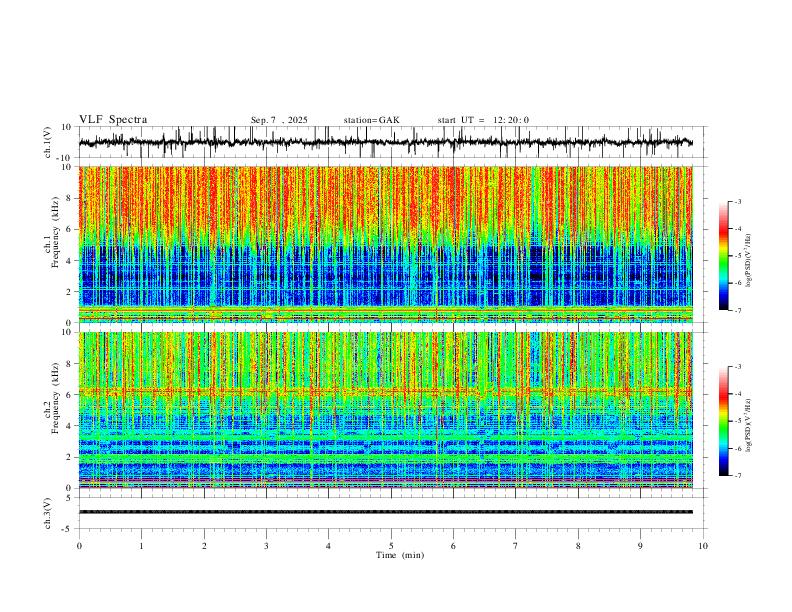The image size is (792, 612).
Task: Click the "ch.3(V)" axis label
Action: click(48, 513)
